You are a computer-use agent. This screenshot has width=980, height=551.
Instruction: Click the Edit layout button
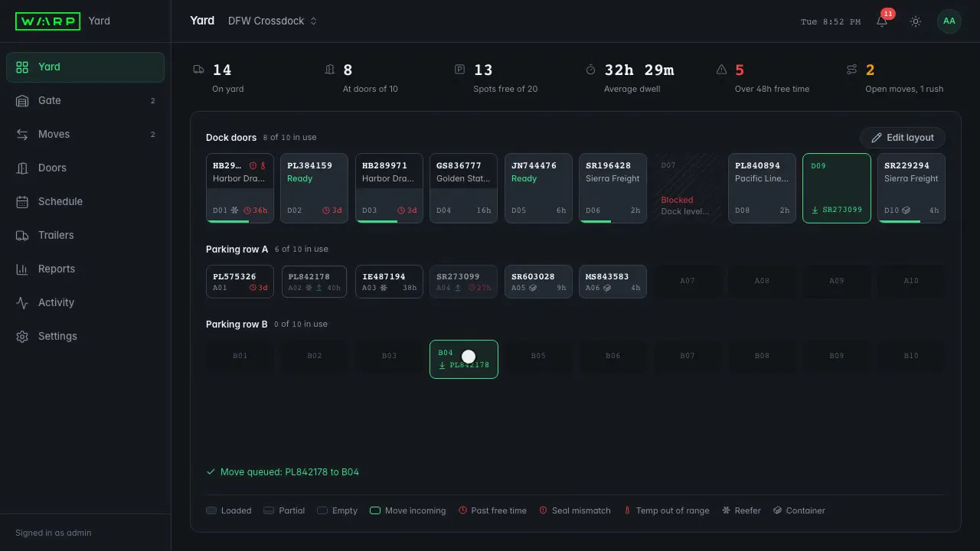[x=903, y=138]
